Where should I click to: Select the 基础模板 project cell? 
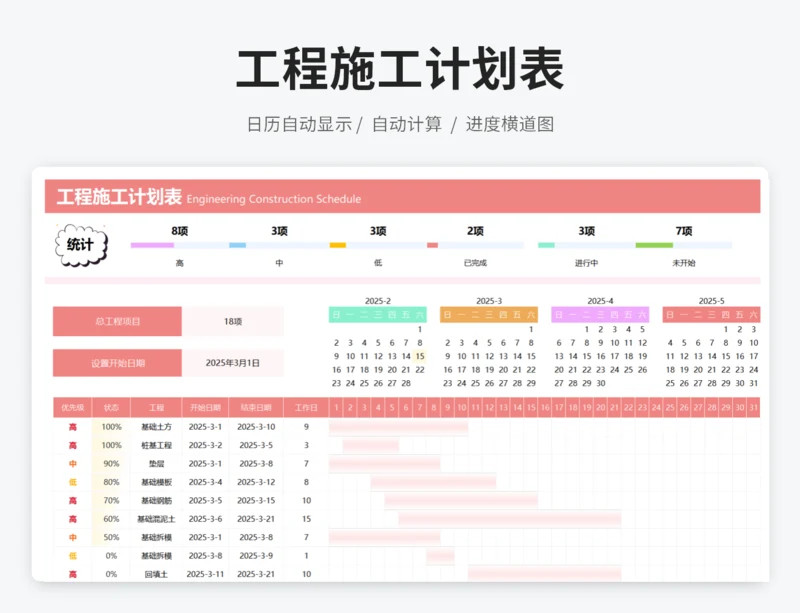(x=156, y=482)
